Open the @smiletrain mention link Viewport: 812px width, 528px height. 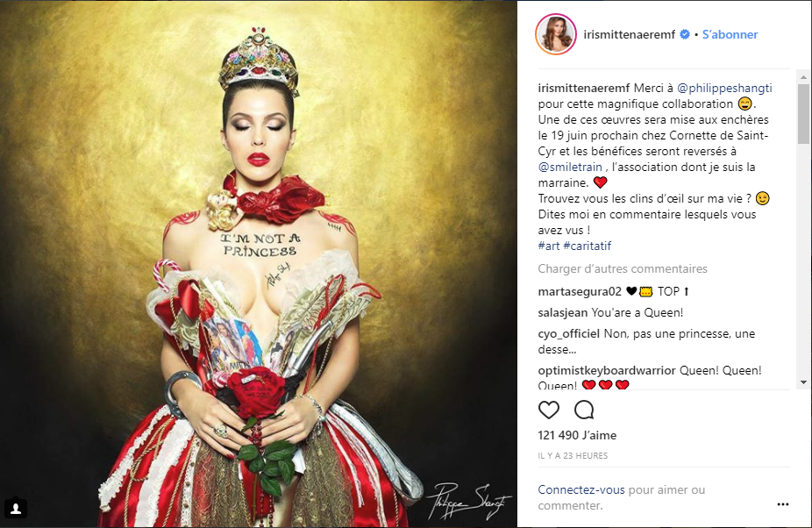pyautogui.click(x=570, y=167)
